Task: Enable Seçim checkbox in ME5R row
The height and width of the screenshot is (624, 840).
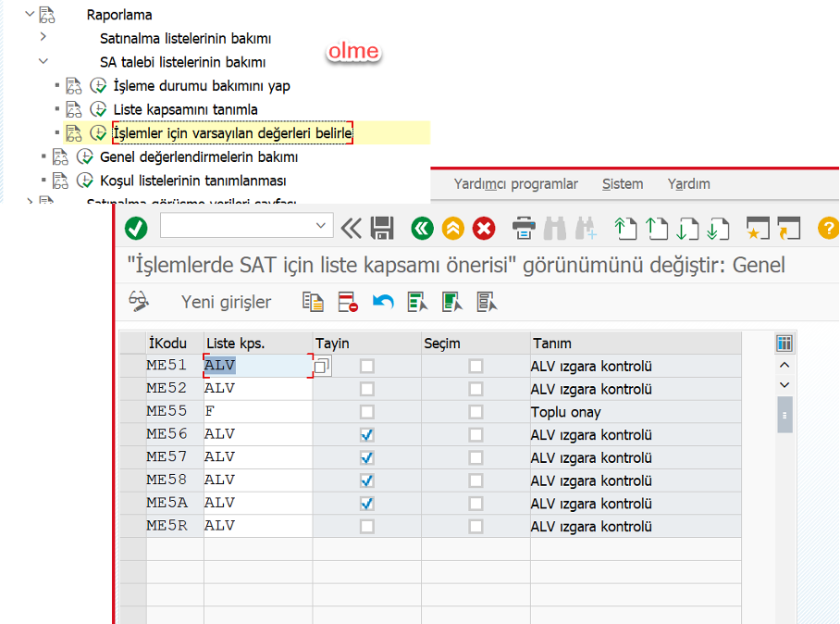Action: (476, 527)
